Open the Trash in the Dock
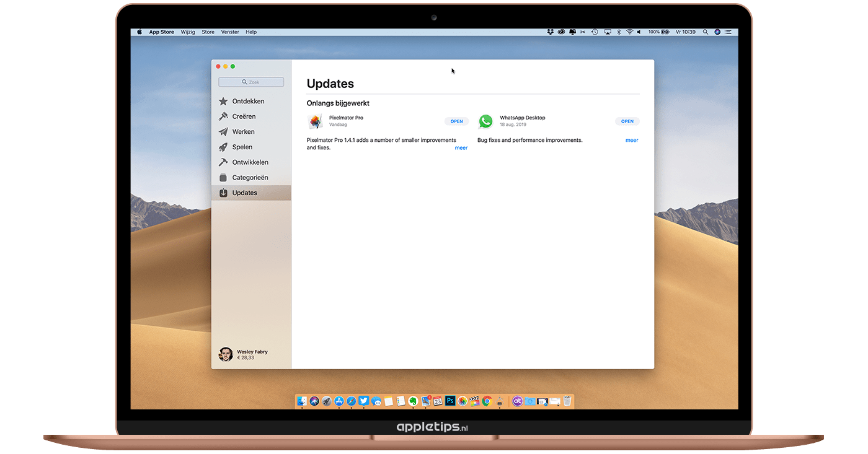 pos(567,401)
